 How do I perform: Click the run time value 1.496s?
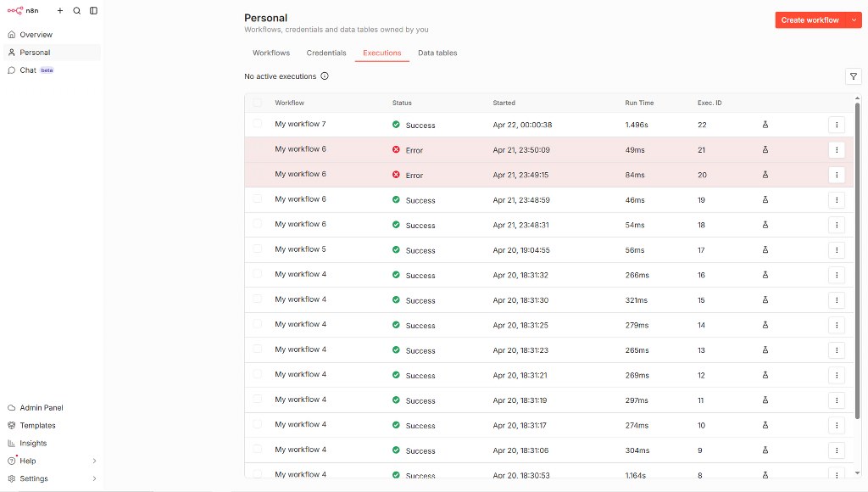pos(637,125)
